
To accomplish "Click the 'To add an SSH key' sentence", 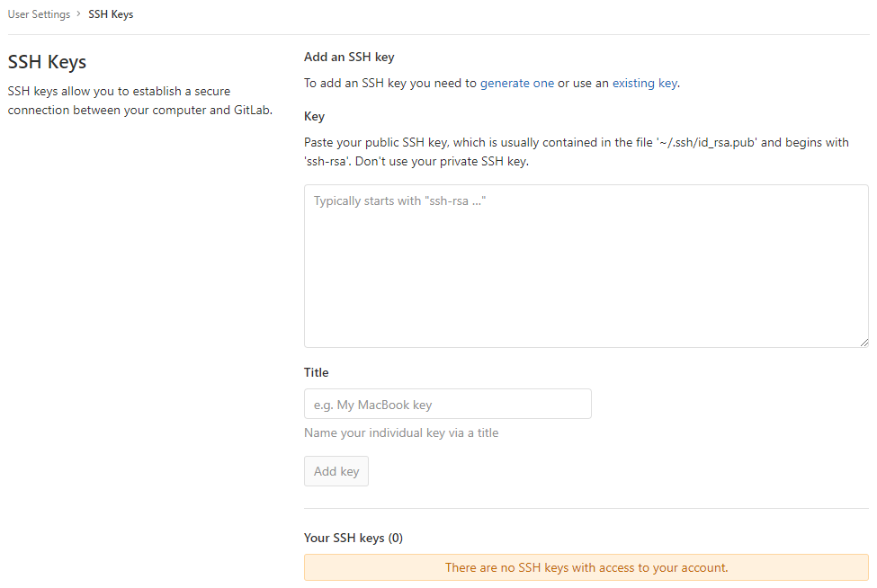I will tap(492, 84).
